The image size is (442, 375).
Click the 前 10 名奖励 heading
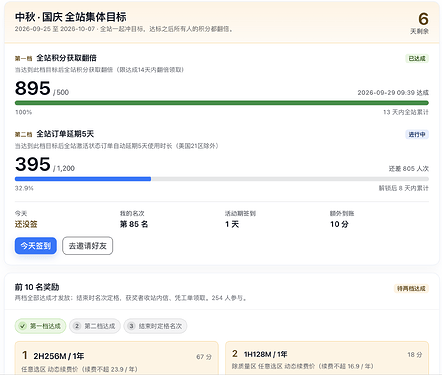point(37,287)
